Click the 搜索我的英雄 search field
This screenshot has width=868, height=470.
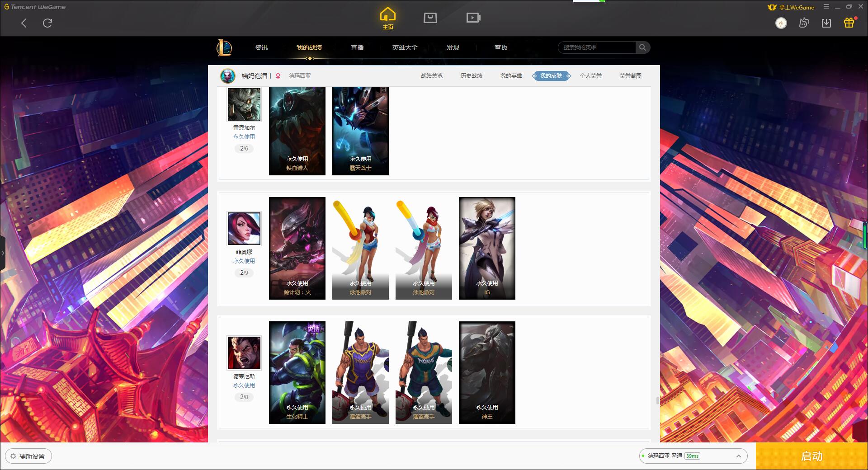(x=597, y=47)
